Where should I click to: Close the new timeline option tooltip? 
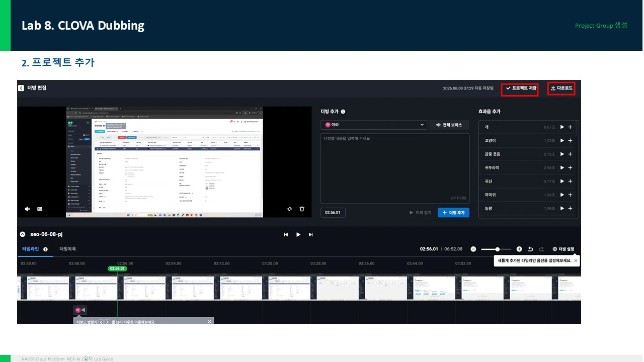tap(576, 261)
